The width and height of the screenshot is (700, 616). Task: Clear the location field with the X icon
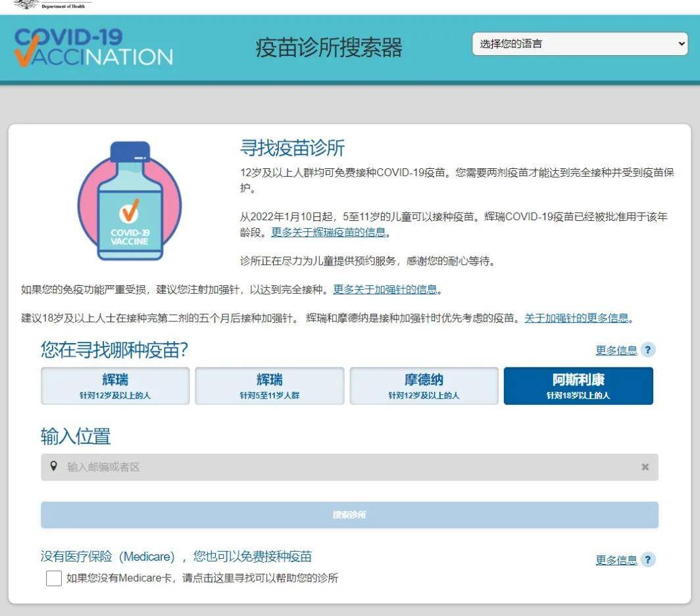point(645,467)
